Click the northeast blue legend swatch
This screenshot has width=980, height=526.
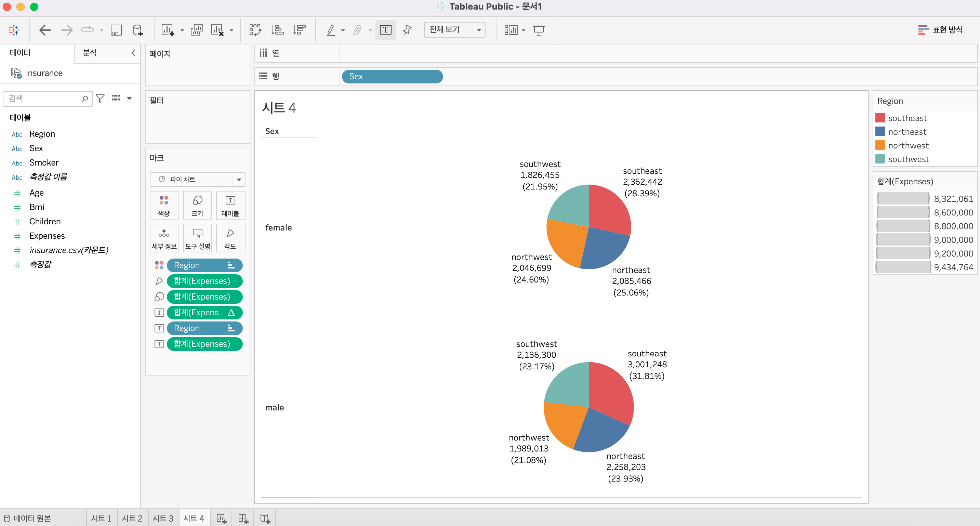(x=879, y=131)
